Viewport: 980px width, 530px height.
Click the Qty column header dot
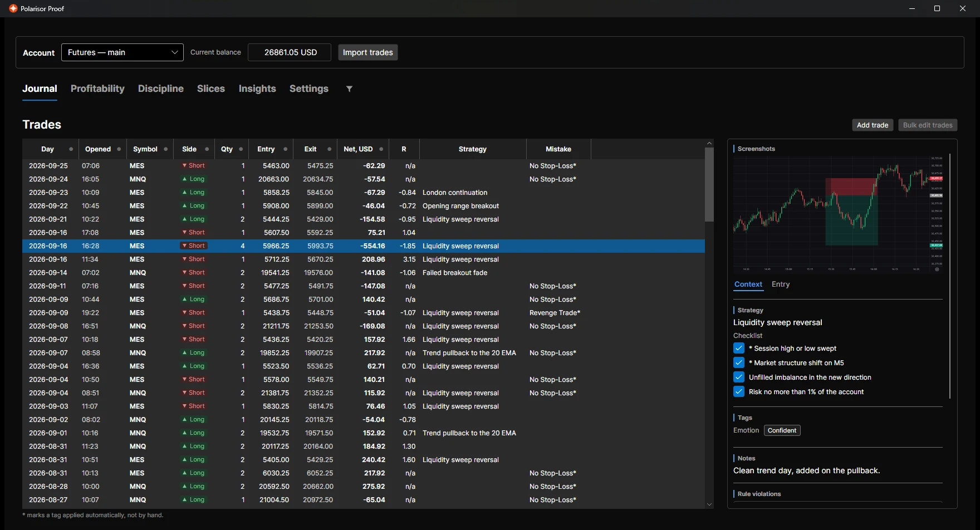coord(241,149)
